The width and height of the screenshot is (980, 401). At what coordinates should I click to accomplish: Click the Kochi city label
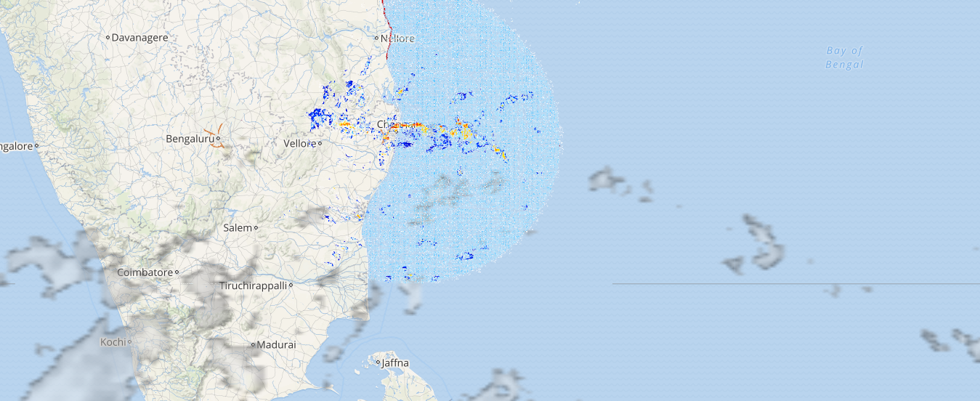pos(113,341)
